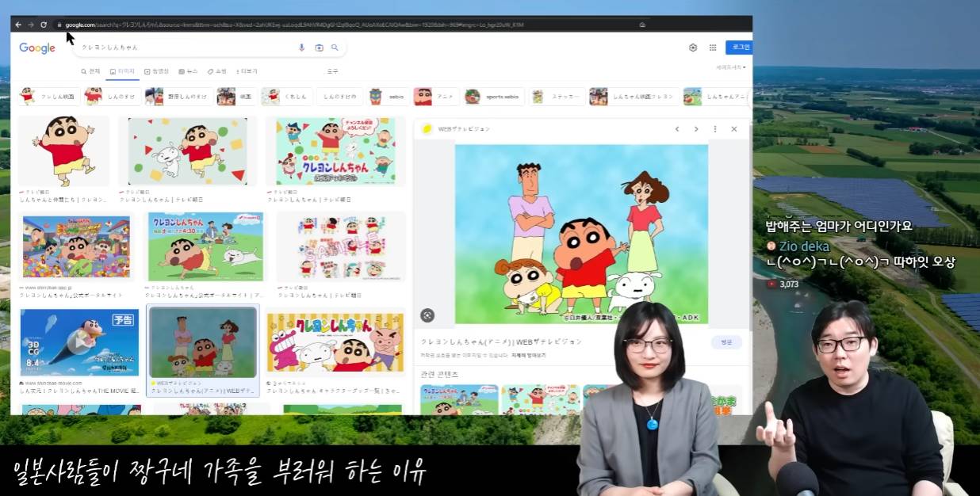
Task: Select the 野原しんのすけ suggestion chip
Action: [x=178, y=97]
